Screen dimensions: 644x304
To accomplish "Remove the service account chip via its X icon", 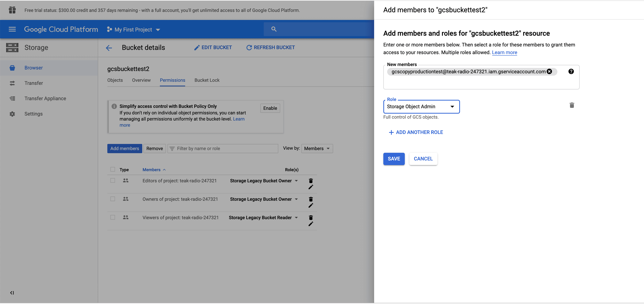I will click(549, 71).
